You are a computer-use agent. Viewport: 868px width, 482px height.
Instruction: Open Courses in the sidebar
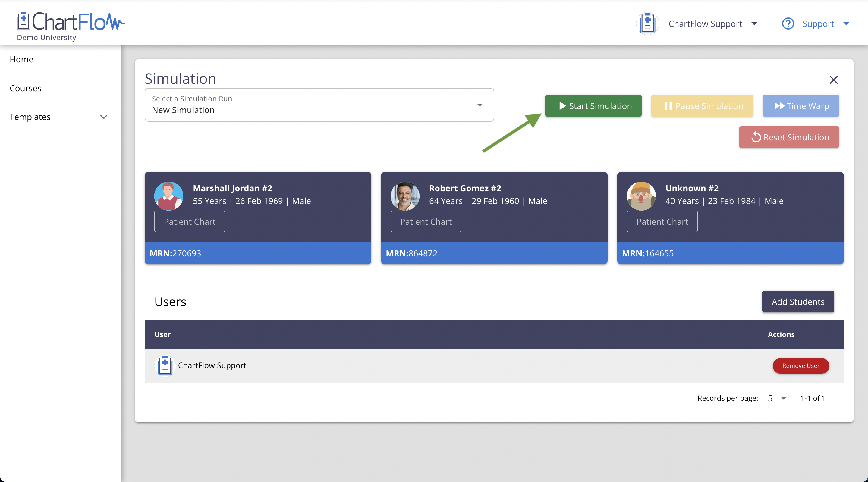coord(26,88)
